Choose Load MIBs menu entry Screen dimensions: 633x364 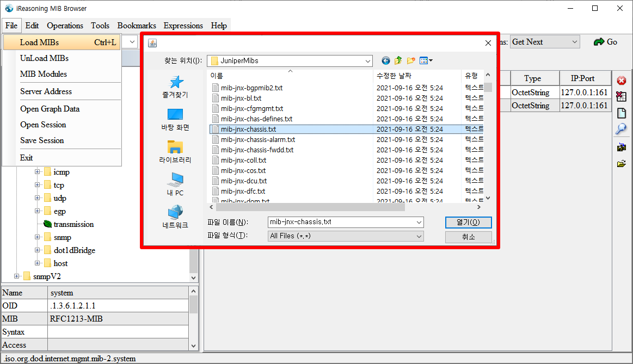(62, 42)
